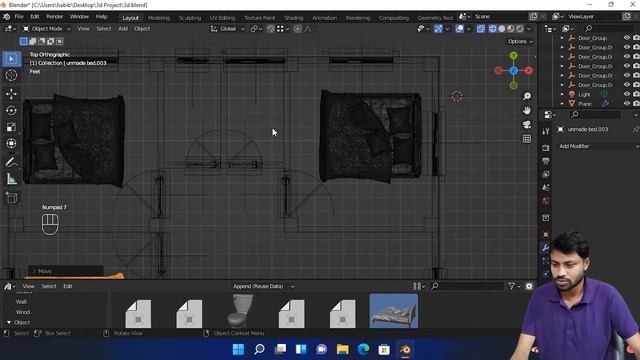
Task: Select the Wood catalog in asset browser
Action: pyautogui.click(x=23, y=312)
